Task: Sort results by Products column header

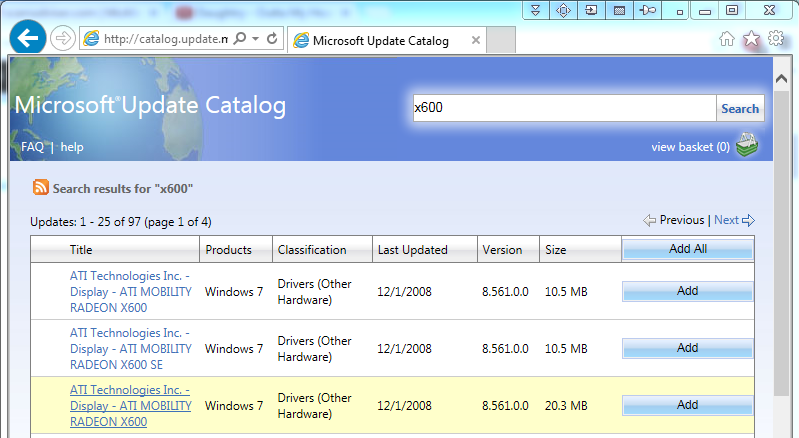Action: [x=228, y=250]
